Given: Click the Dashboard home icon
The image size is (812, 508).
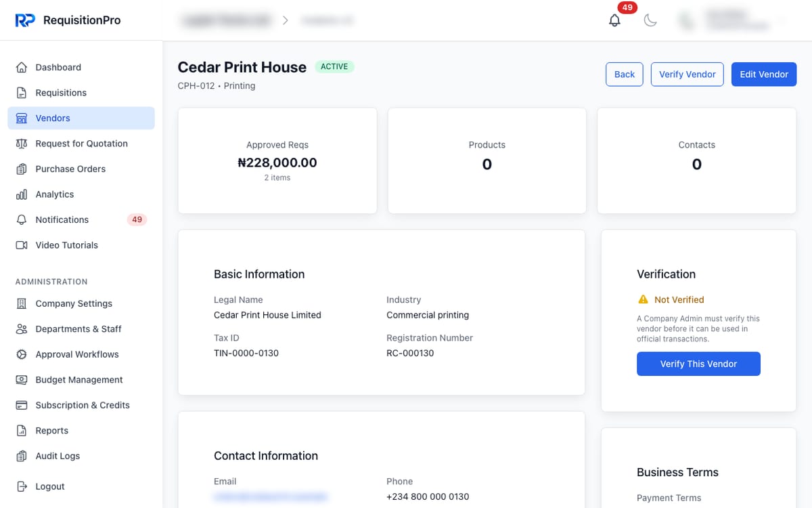Looking at the screenshot, I should [x=22, y=67].
